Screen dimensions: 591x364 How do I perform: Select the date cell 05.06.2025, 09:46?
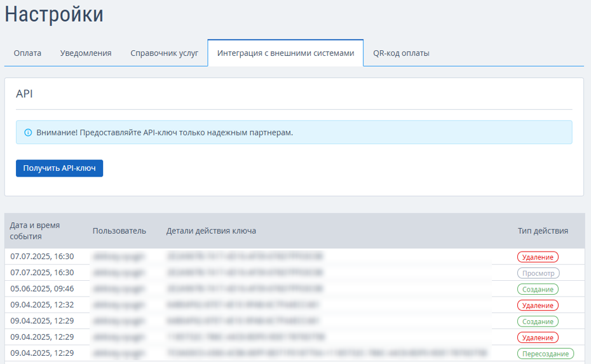click(x=42, y=288)
